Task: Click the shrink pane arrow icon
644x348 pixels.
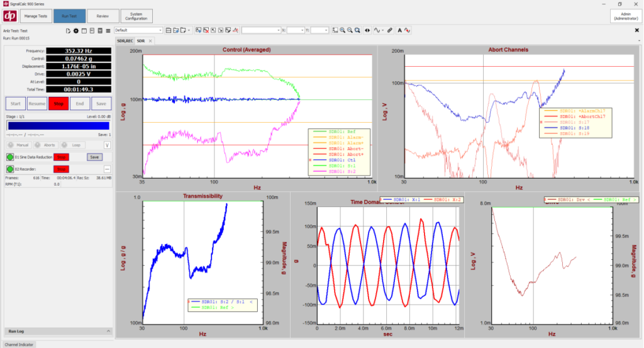Action: pos(221,30)
